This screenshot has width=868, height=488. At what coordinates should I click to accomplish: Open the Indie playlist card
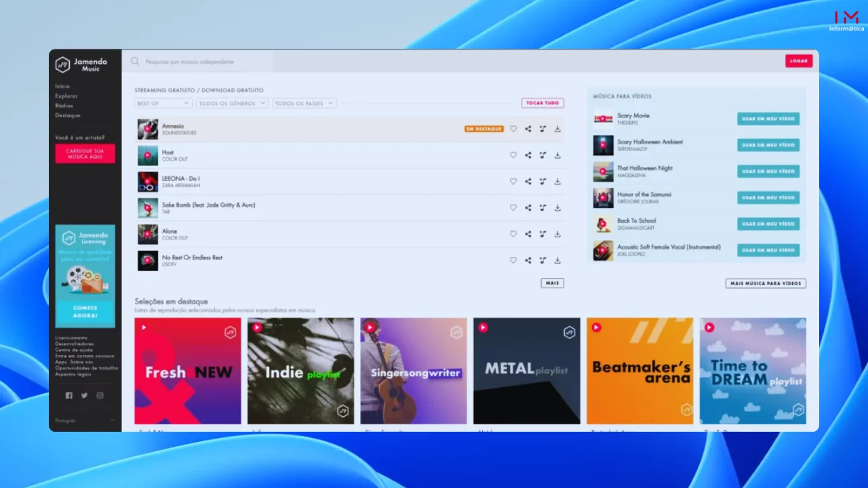[300, 371]
